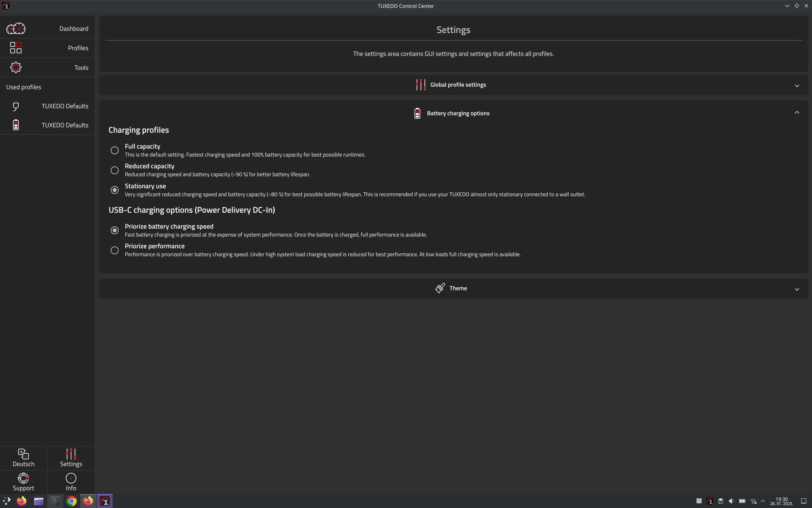
Task: Click the TUXEDO Control Center taskbar icon
Action: 105,501
